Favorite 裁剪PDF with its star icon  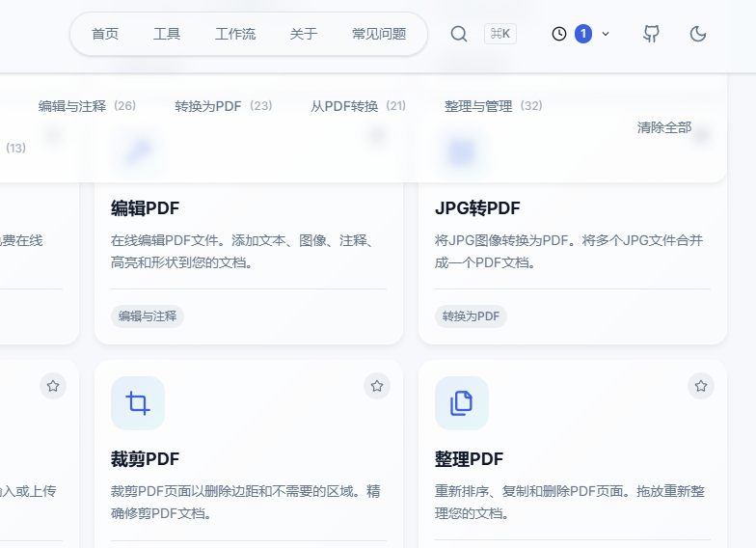(377, 386)
